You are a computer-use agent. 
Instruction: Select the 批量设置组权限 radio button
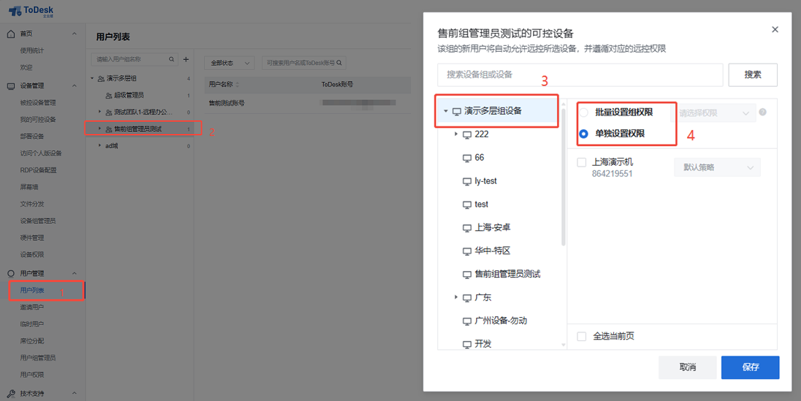(583, 112)
